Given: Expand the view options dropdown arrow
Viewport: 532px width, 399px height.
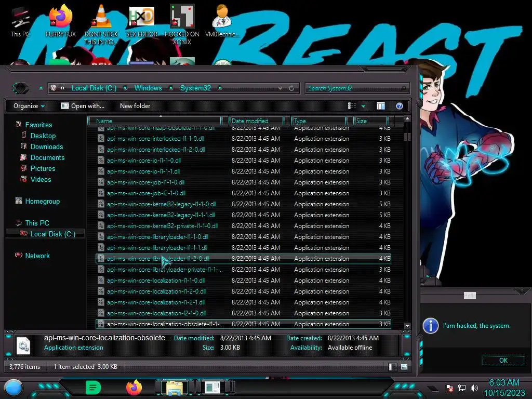Looking at the screenshot, I should (x=363, y=106).
